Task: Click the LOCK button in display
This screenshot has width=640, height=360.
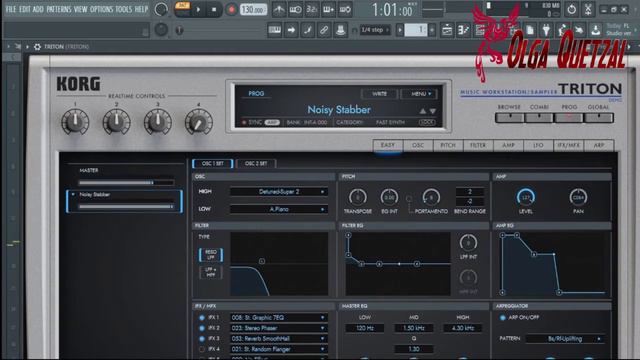Action: pos(427,122)
